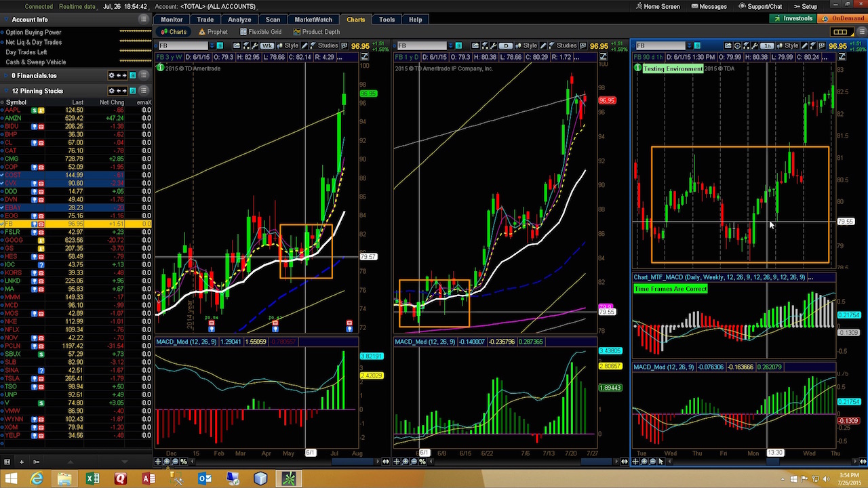Select the drawing pencil tool in left chart
Screen dimensions: 868x488
click(304, 46)
